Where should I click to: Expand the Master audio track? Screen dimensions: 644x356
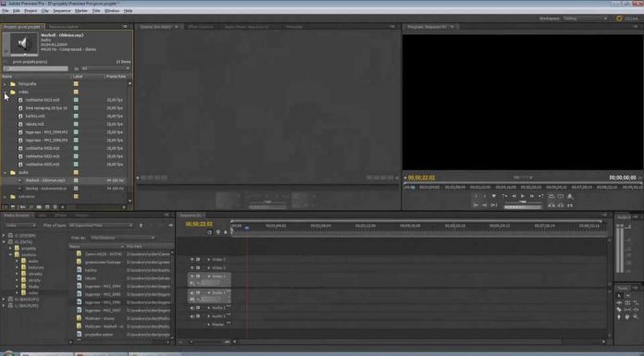click(208, 325)
